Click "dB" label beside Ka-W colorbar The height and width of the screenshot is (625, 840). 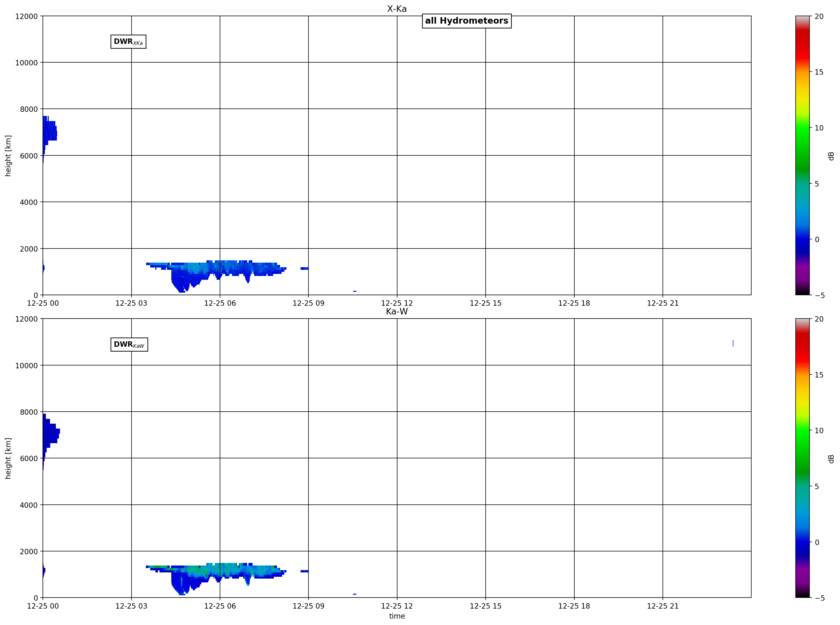pyautogui.click(x=831, y=459)
